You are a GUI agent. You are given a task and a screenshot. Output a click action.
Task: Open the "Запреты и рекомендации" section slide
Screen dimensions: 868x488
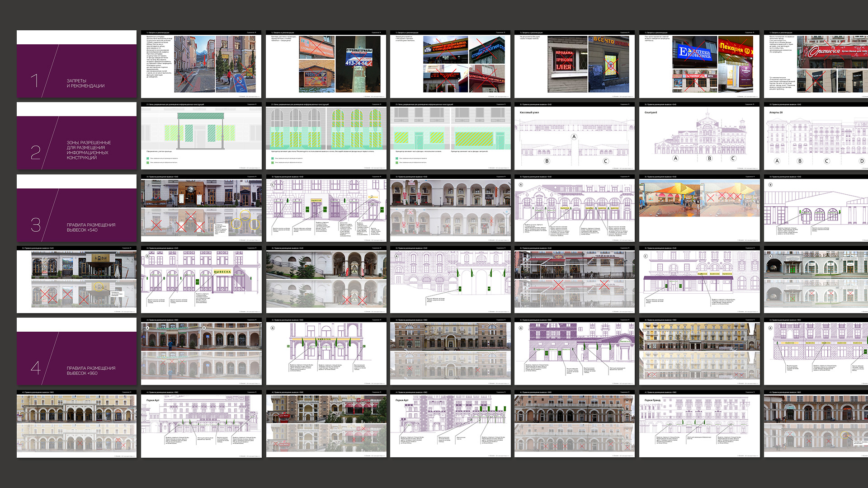(76, 64)
